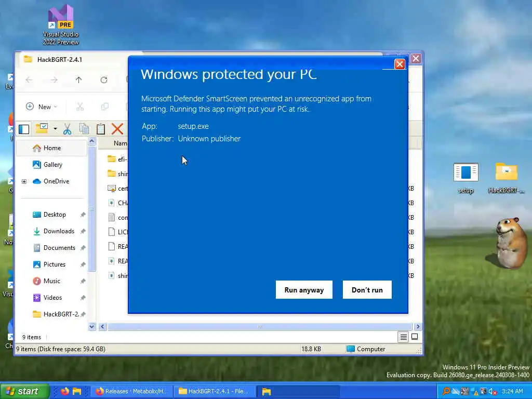Select Home in navigation pane
Screen dimensions: 532x399
pyautogui.click(x=51, y=148)
